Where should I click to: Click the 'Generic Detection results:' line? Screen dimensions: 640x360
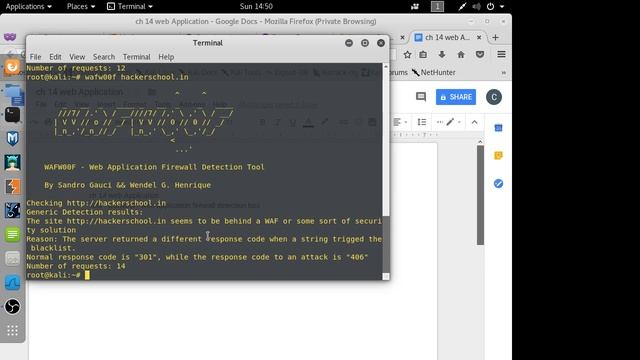[85, 212]
